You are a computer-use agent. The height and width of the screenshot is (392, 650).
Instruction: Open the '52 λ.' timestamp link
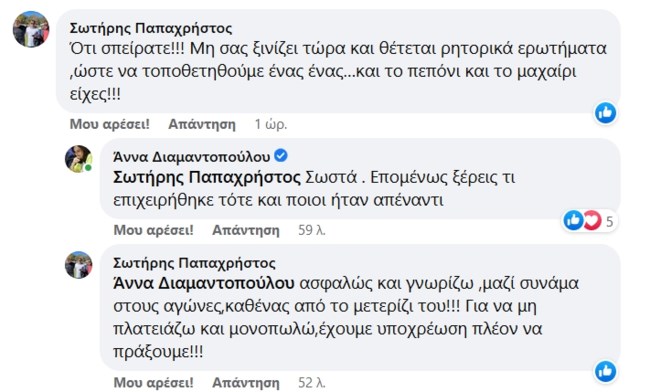[312, 382]
